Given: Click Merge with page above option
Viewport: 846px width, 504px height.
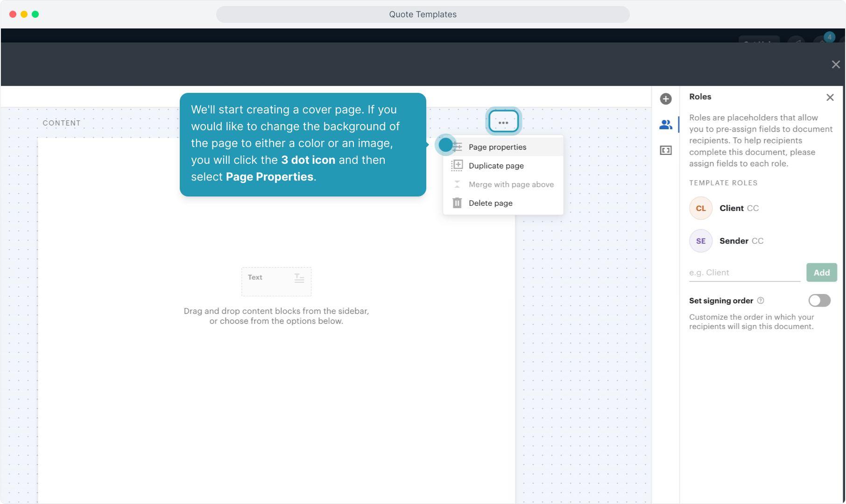Looking at the screenshot, I should click(x=503, y=184).
